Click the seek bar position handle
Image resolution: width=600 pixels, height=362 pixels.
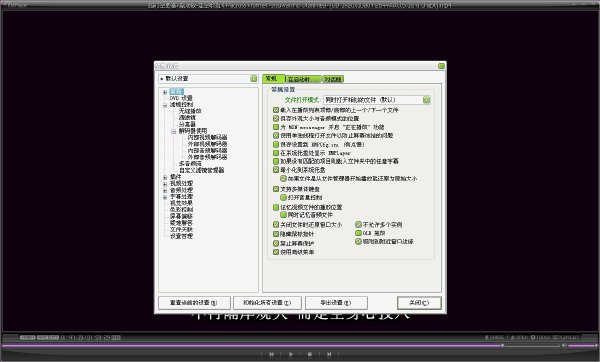coord(502,345)
